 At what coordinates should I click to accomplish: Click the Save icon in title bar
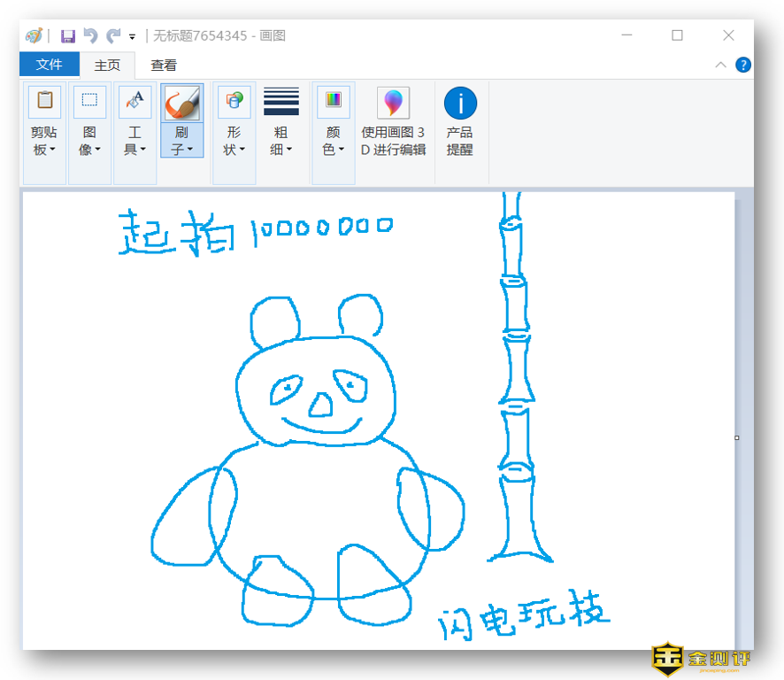68,36
